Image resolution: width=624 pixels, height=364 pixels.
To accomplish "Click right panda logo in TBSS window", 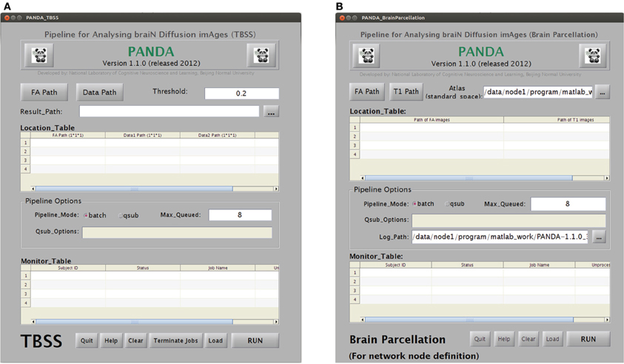I will (261, 55).
